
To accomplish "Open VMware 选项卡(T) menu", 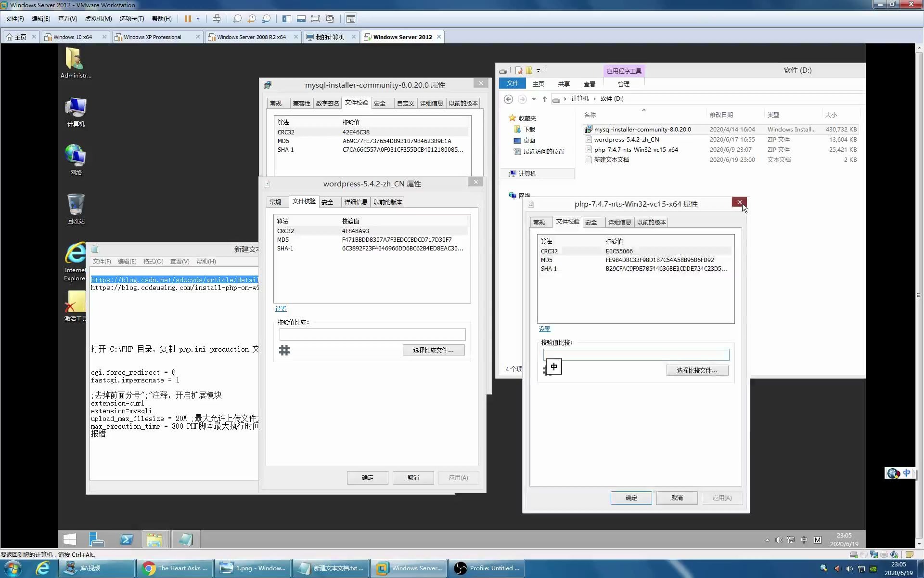I will coord(132,19).
